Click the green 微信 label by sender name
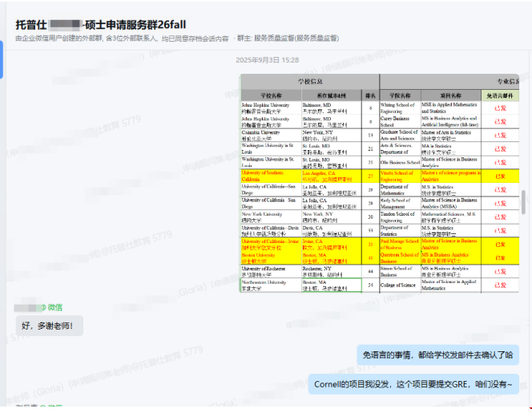Viewport: 532px width, 409px height. pos(54,307)
